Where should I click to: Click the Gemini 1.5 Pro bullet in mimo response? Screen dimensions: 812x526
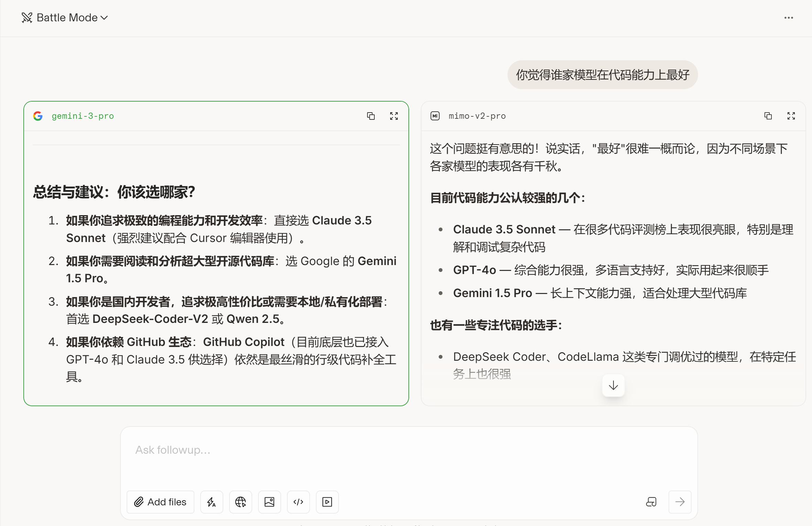click(x=600, y=293)
